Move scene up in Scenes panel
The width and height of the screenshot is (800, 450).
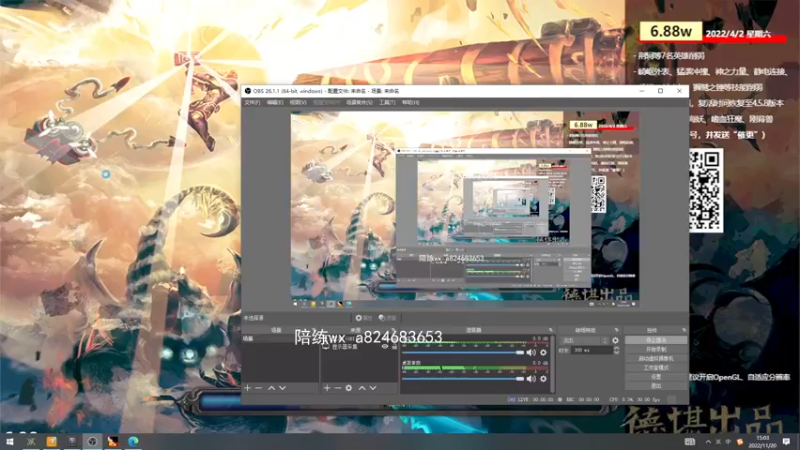271,388
